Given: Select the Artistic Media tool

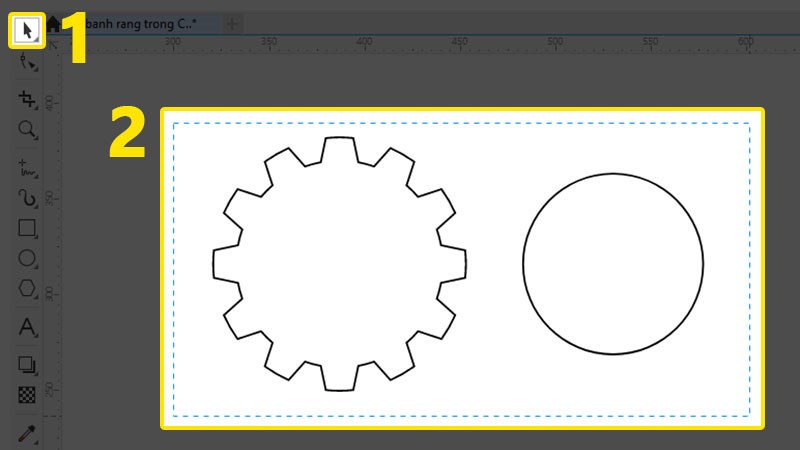Looking at the screenshot, I should [27, 198].
